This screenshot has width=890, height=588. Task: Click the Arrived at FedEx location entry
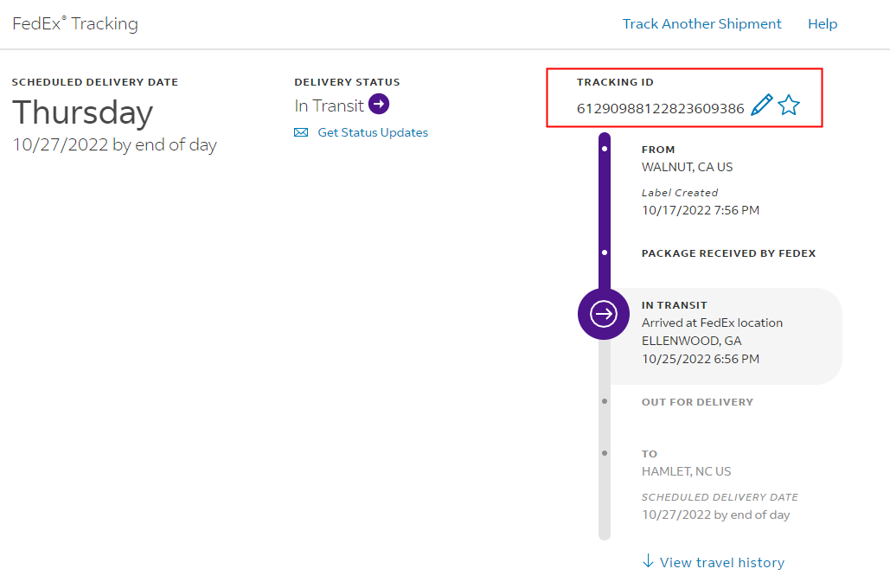click(x=712, y=323)
